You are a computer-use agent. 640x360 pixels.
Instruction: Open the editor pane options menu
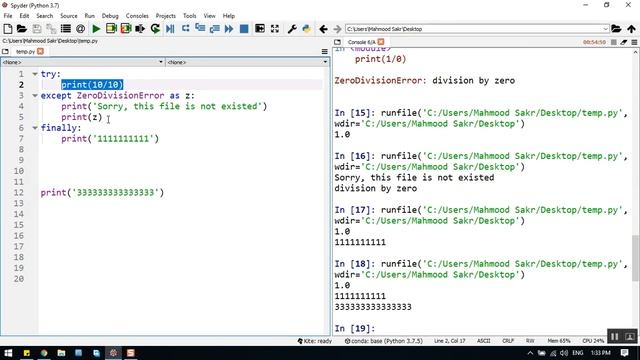(x=324, y=51)
